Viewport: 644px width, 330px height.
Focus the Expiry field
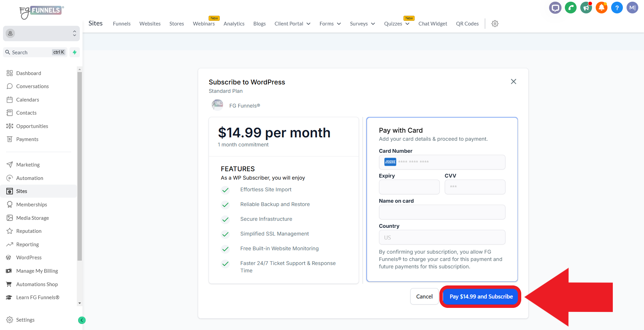(409, 187)
